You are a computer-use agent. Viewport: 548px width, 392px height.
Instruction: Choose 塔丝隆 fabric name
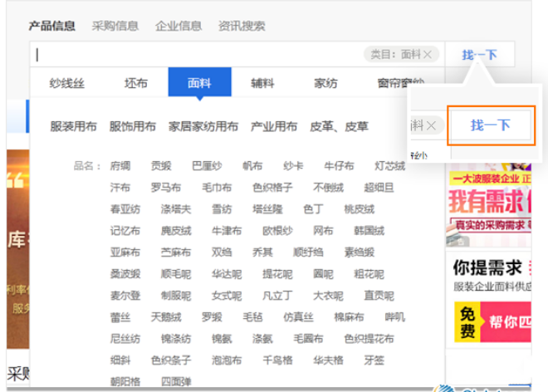[x=267, y=209]
